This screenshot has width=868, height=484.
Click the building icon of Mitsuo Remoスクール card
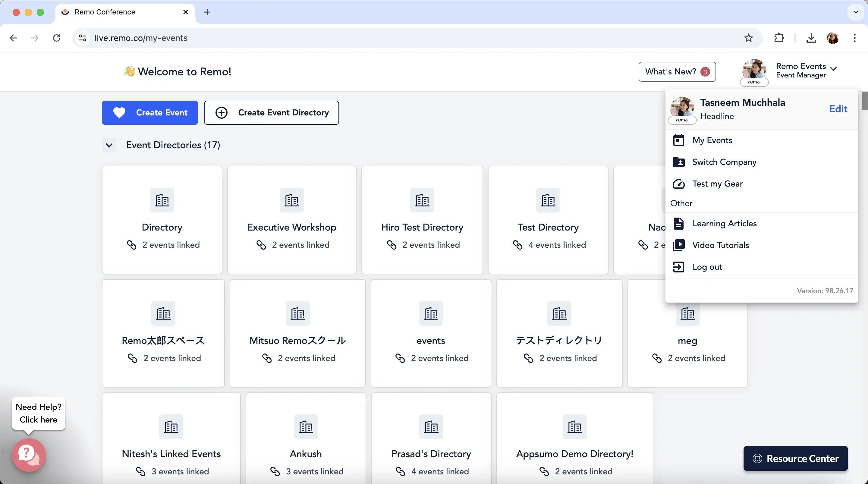coord(298,313)
